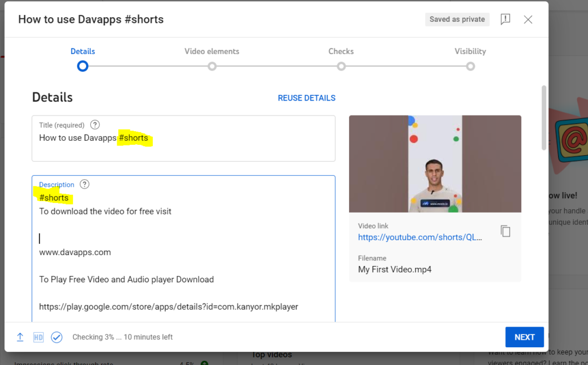
Task: Click the Visibility step circle marker
Action: 470,67
